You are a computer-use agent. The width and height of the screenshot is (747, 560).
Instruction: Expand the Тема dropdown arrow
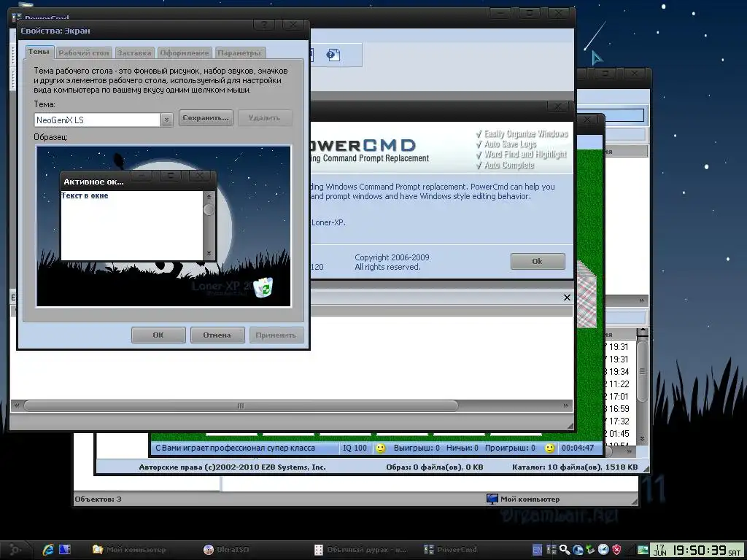pos(166,120)
